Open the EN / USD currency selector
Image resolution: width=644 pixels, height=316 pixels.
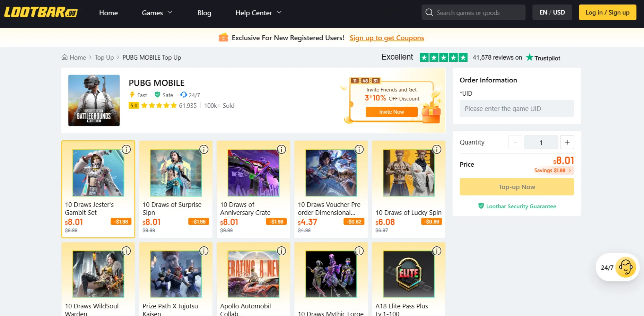coord(552,12)
